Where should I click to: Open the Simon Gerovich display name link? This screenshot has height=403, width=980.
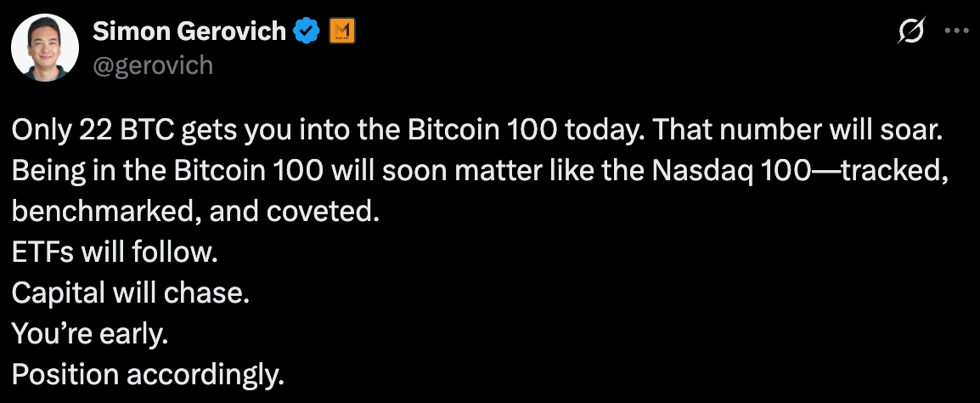coord(189,30)
